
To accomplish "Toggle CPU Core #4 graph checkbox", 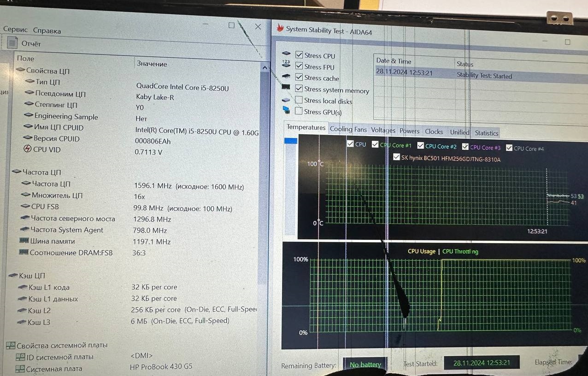I will pos(509,148).
